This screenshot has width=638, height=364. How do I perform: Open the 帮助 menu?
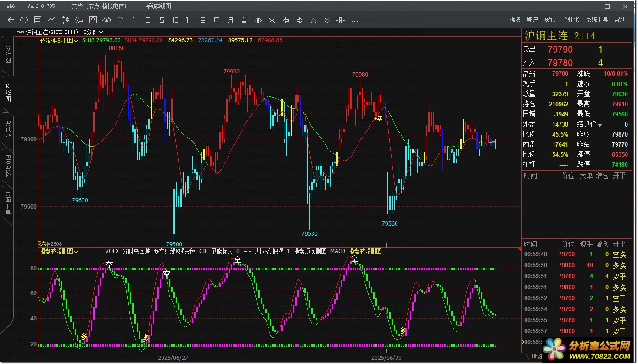[620, 19]
